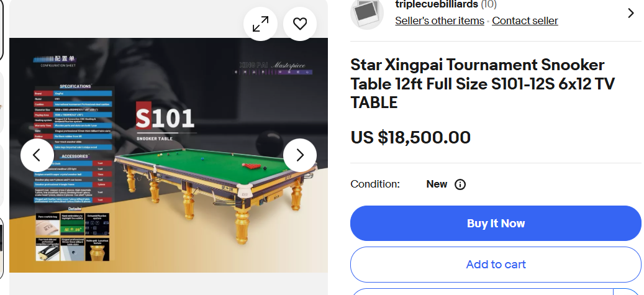Click the US $18,500.00 price

click(410, 137)
